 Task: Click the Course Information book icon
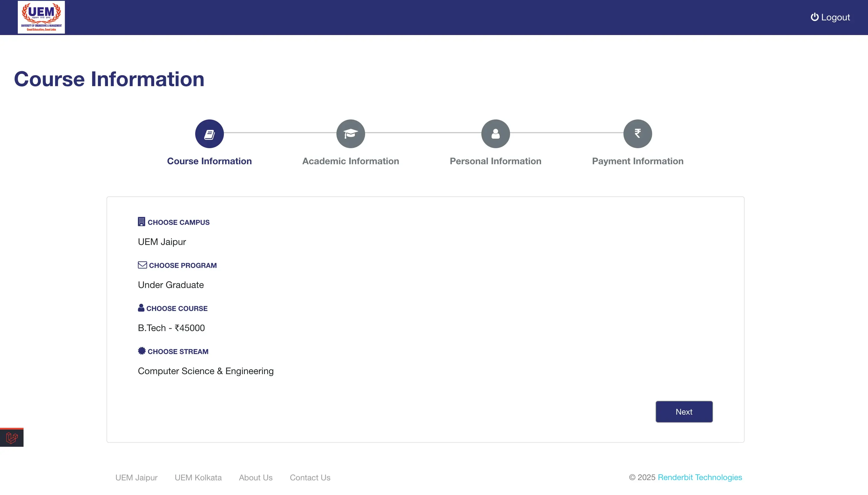click(209, 133)
